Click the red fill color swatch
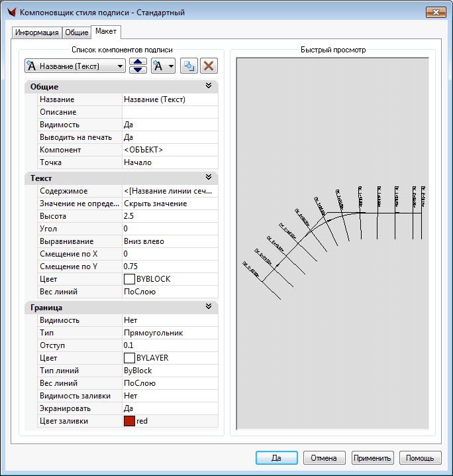Image resolution: width=453 pixels, height=476 pixels. (130, 421)
